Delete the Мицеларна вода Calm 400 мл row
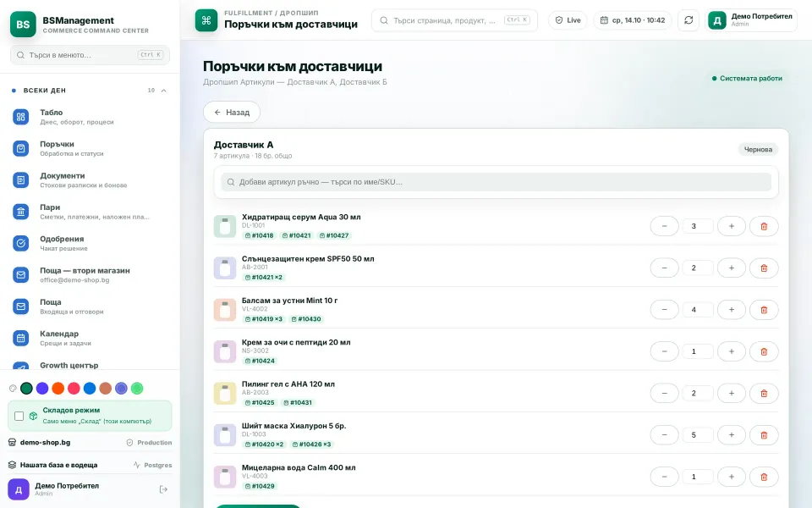 [x=764, y=477]
